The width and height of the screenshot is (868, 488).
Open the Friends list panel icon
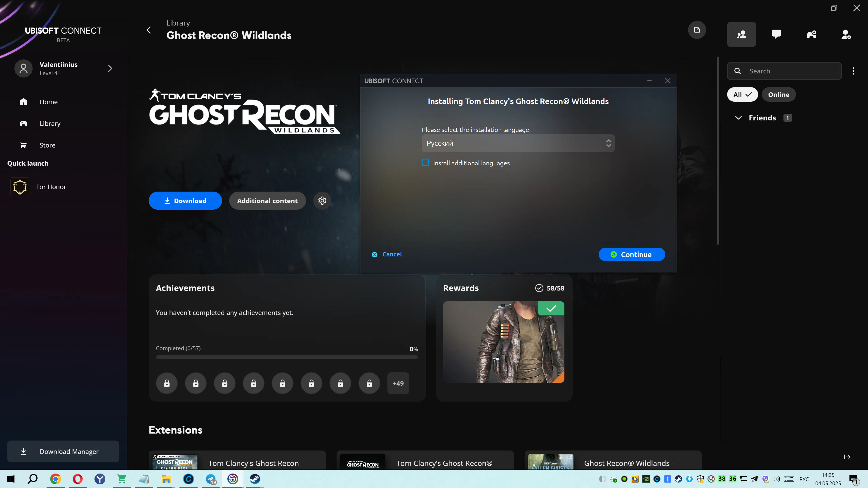(741, 34)
